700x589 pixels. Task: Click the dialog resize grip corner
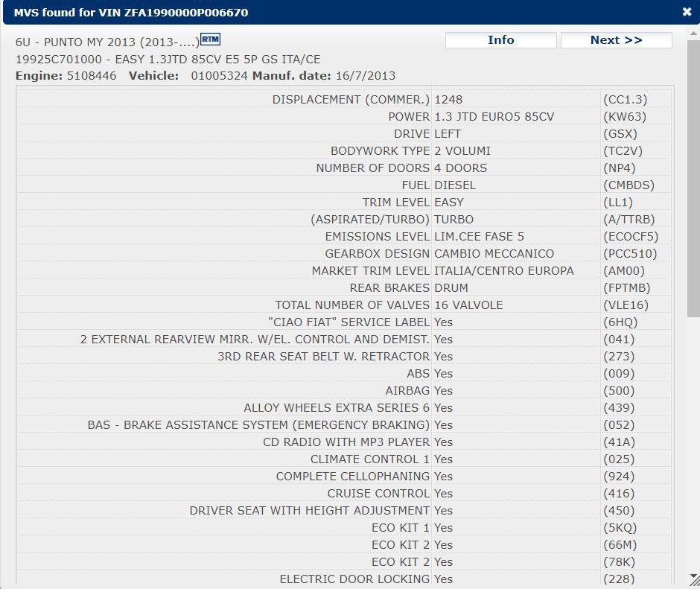pos(695,583)
